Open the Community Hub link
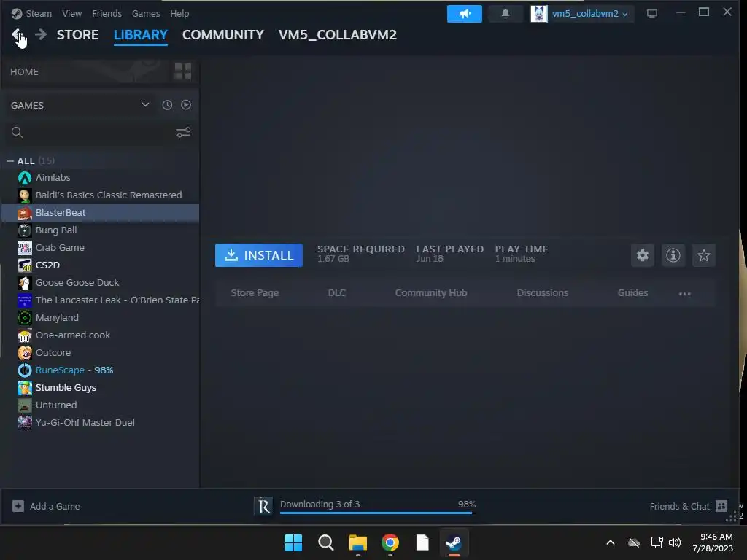Image resolution: width=747 pixels, height=560 pixels. pyautogui.click(x=431, y=293)
